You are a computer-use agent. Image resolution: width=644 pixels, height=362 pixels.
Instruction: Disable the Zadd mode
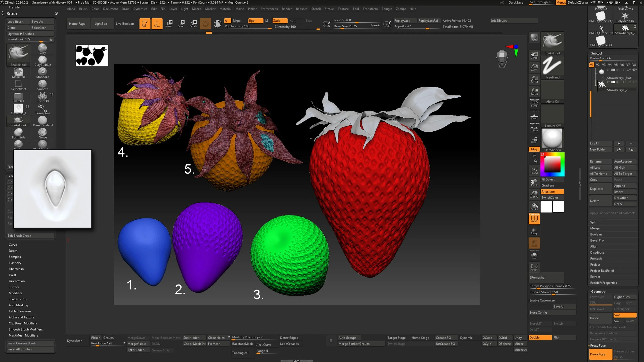(x=279, y=21)
